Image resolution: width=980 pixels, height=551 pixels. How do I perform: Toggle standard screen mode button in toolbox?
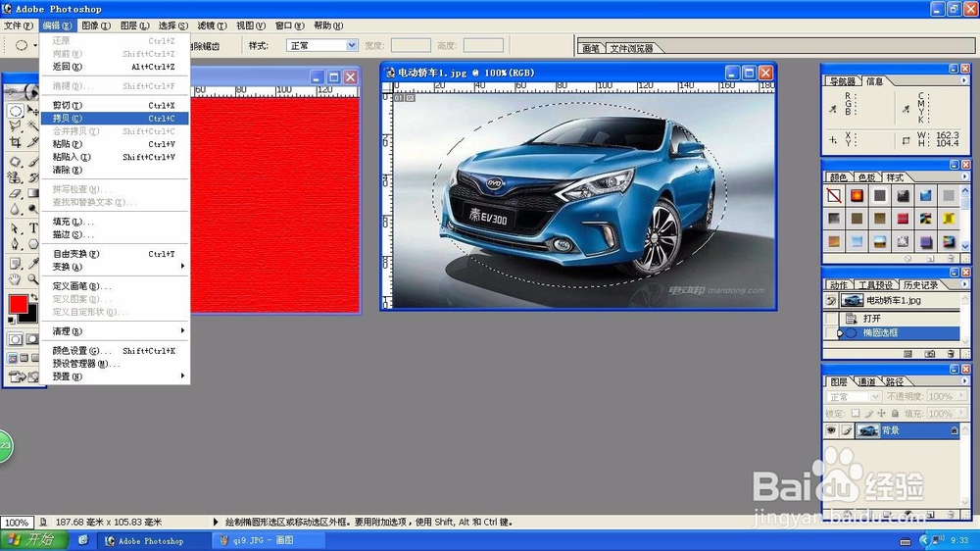coord(13,358)
